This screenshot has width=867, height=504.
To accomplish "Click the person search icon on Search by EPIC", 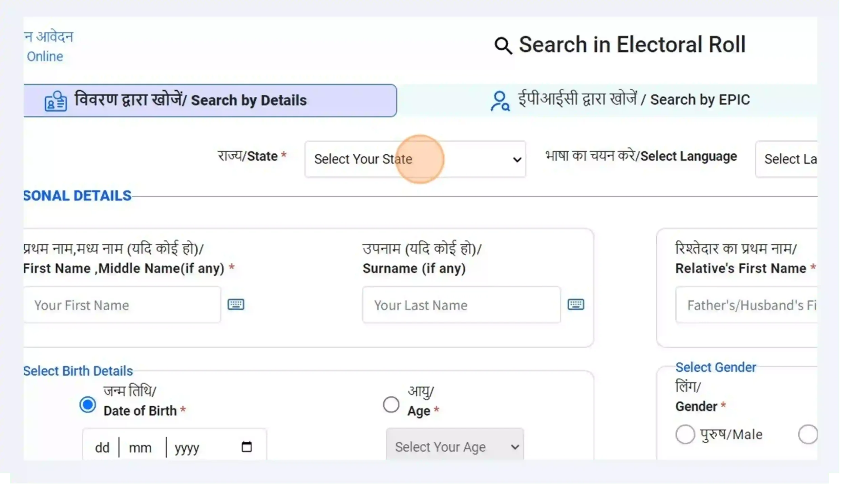I will (x=500, y=101).
